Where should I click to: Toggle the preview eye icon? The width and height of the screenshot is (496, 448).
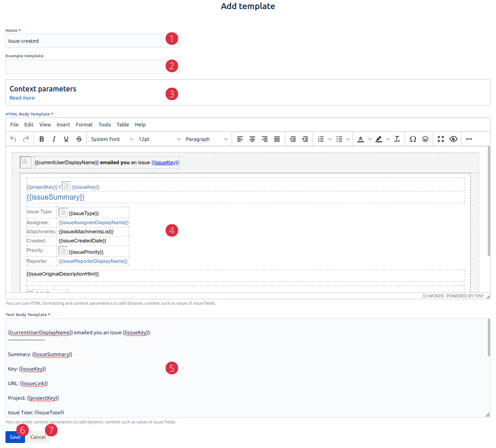point(453,139)
